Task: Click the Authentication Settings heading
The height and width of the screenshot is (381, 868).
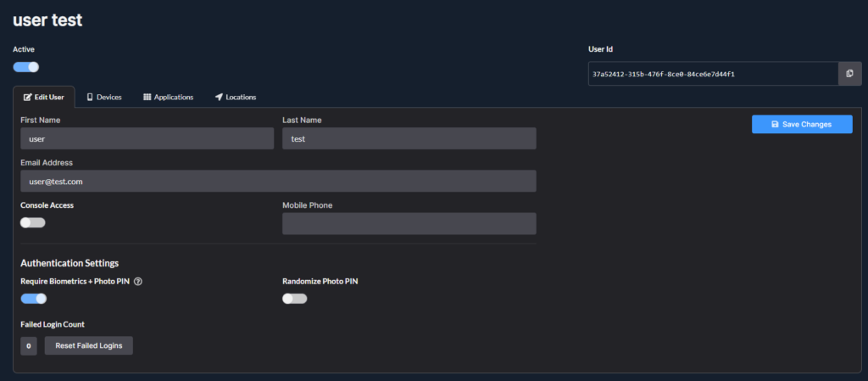Action: (70, 262)
